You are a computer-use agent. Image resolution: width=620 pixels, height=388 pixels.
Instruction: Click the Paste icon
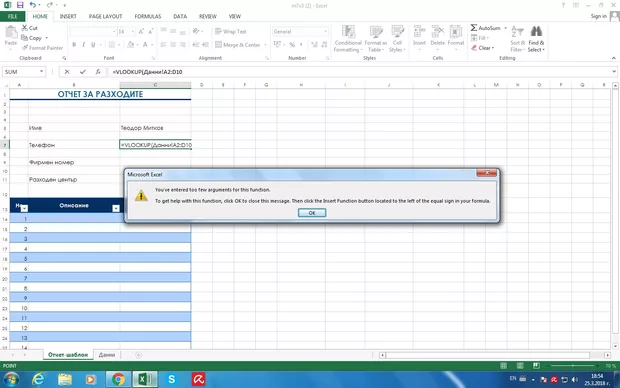pyautogui.click(x=11, y=32)
